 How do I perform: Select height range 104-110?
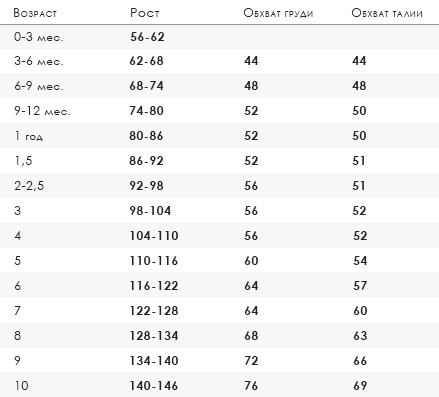[x=154, y=236]
